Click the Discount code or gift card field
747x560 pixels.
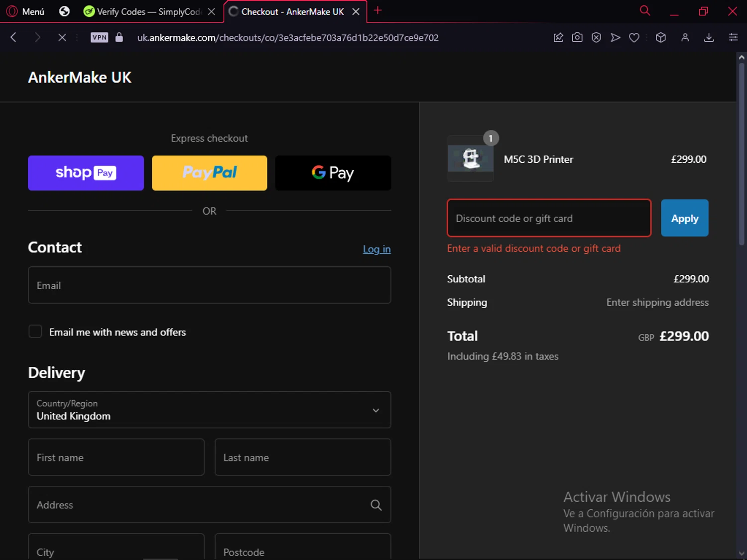[549, 218]
